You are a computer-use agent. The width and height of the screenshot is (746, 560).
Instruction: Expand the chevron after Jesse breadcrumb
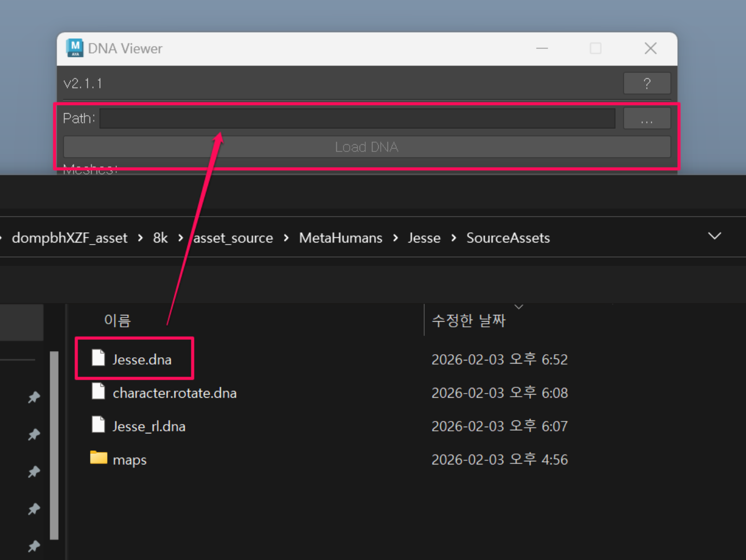click(454, 238)
